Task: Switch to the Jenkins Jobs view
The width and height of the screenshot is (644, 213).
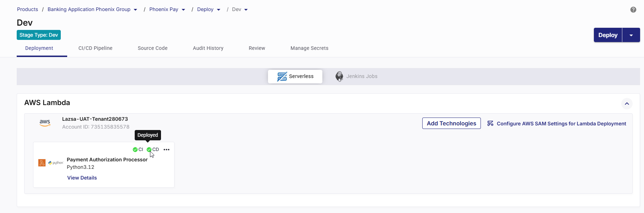Action: (361, 76)
